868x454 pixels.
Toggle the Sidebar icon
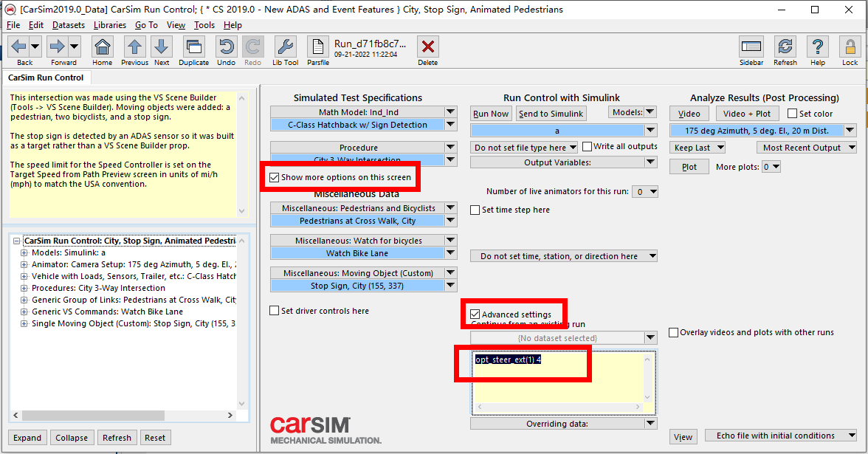[751, 47]
